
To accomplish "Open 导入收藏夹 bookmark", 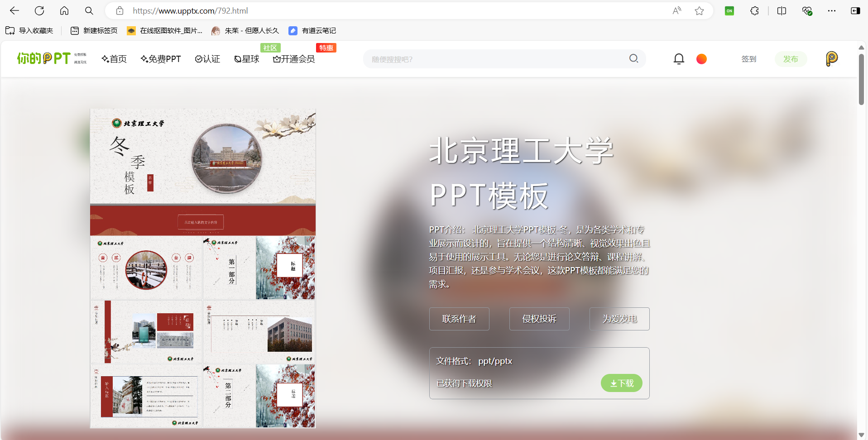I will click(x=29, y=30).
